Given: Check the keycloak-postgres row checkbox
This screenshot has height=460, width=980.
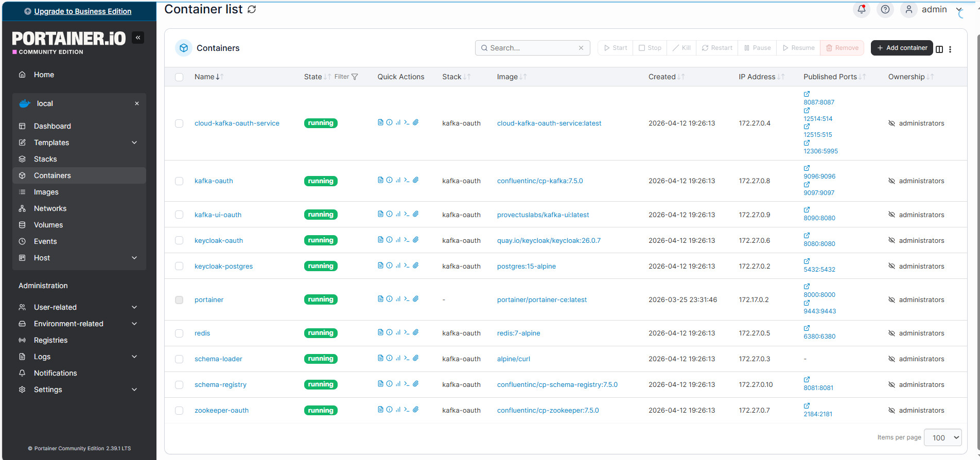Looking at the screenshot, I should pos(179,266).
